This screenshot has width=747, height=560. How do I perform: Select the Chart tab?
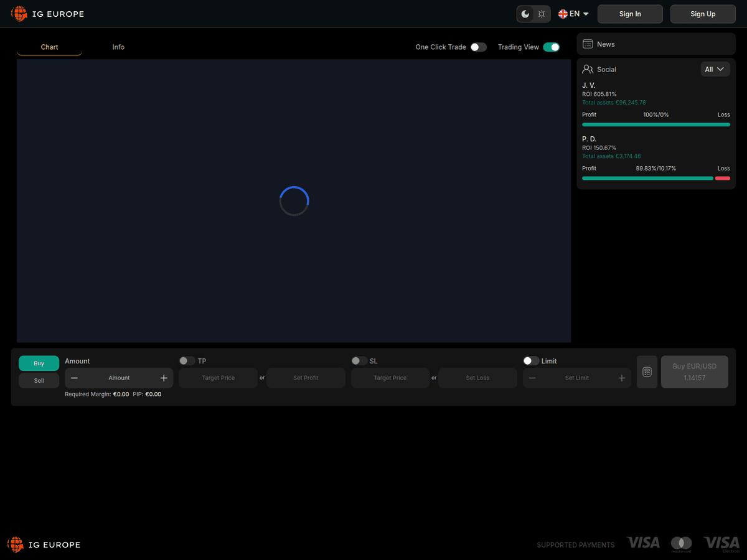49,47
